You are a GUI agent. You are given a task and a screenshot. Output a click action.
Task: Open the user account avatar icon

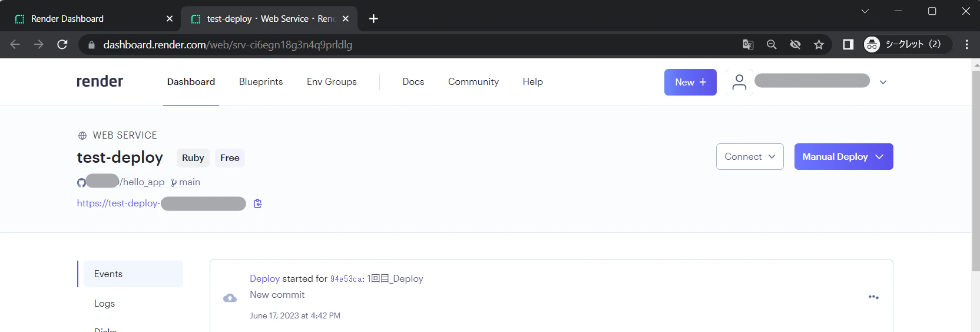[739, 82]
